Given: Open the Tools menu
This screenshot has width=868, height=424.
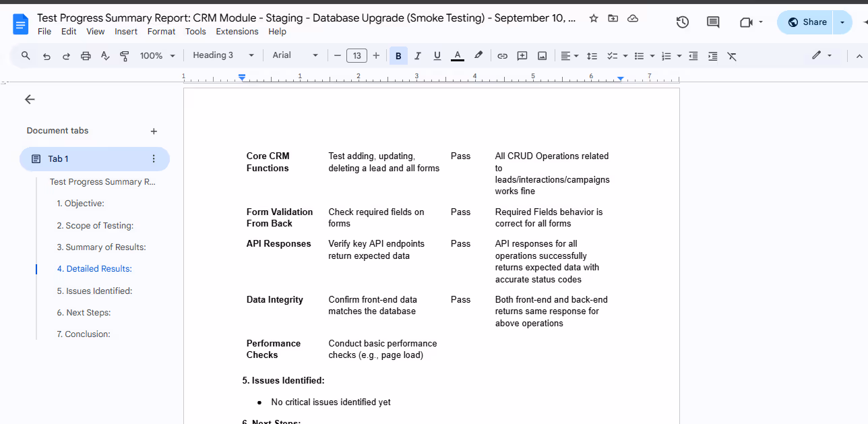Looking at the screenshot, I should [x=196, y=32].
